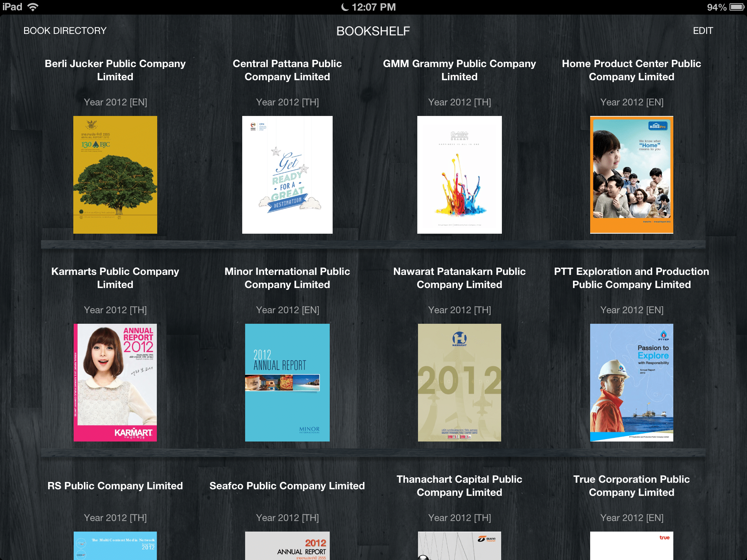
Task: Open PTT Exploration Passion to Explore cover
Action: pos(632,382)
